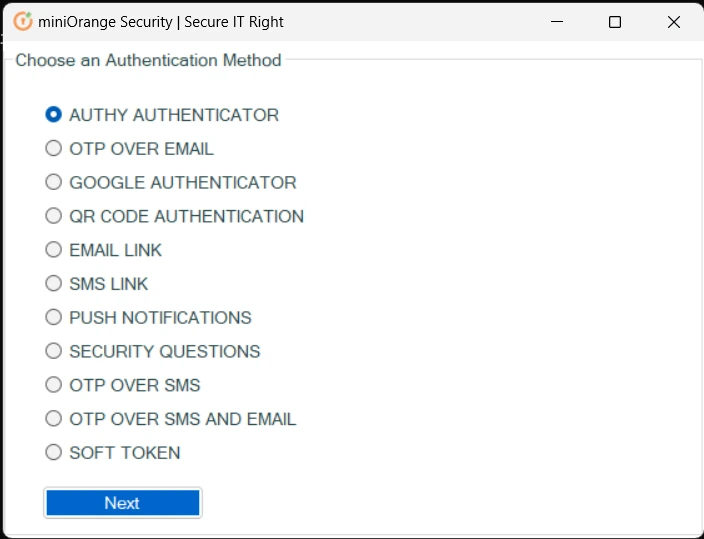704x539 pixels.
Task: Pick the QR CODE AUTHENTICATION radio button
Action: [53, 216]
